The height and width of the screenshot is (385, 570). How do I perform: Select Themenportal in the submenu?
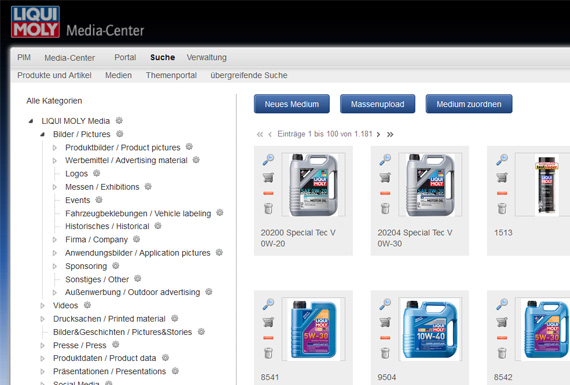coord(171,75)
